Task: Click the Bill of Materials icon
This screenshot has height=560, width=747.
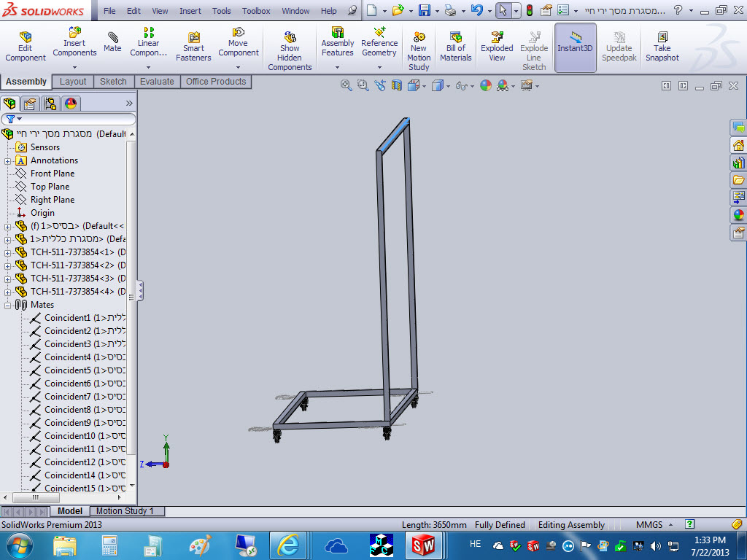Action: point(455,47)
